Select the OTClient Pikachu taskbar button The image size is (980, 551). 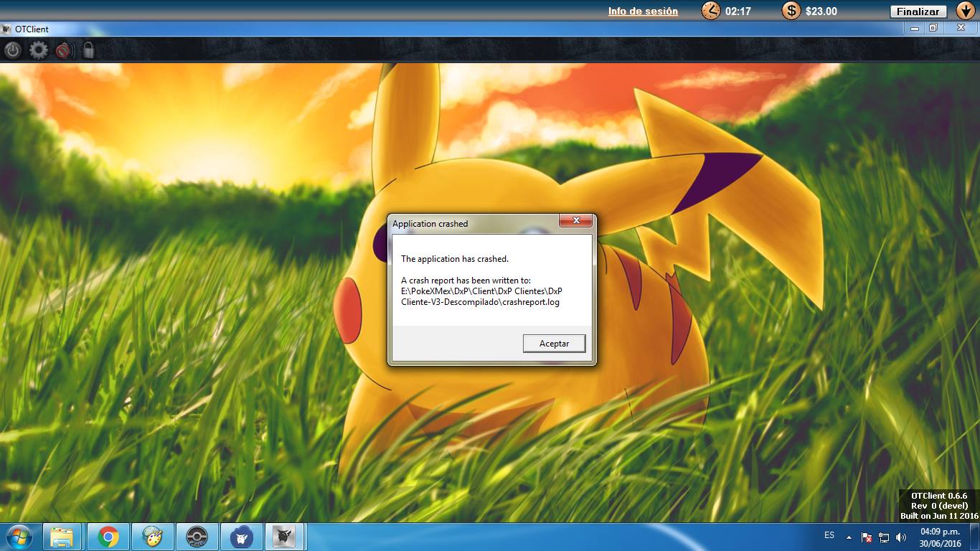tap(286, 537)
